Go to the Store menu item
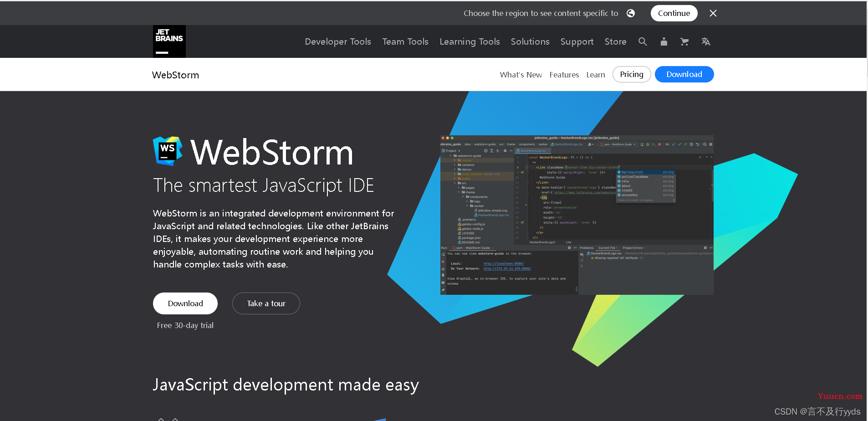Image resolution: width=868 pixels, height=421 pixels. (615, 41)
